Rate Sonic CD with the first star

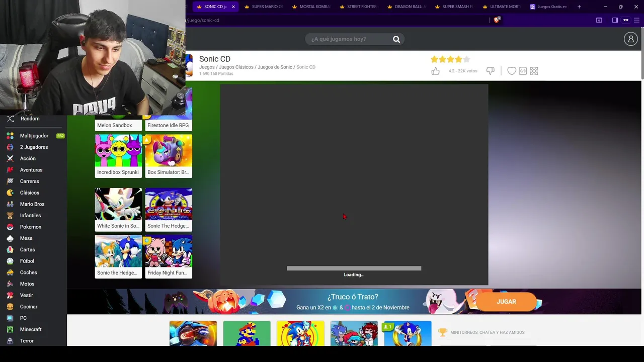[x=434, y=59]
